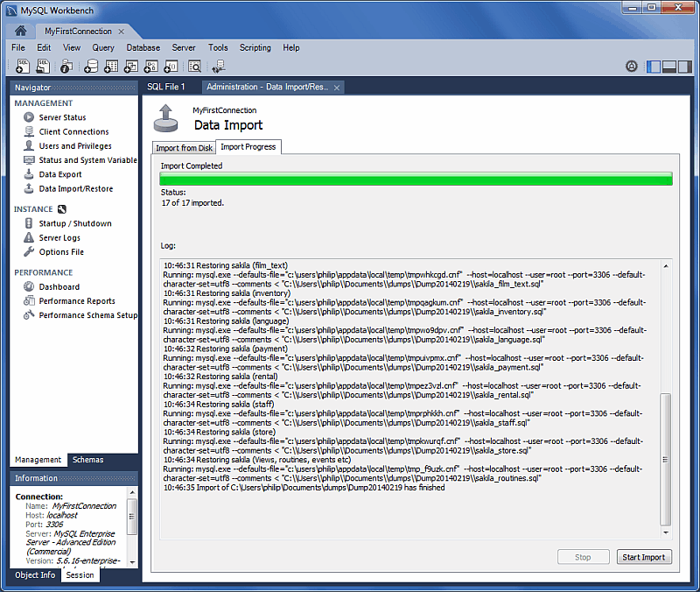Open the Edit menu

tap(44, 47)
